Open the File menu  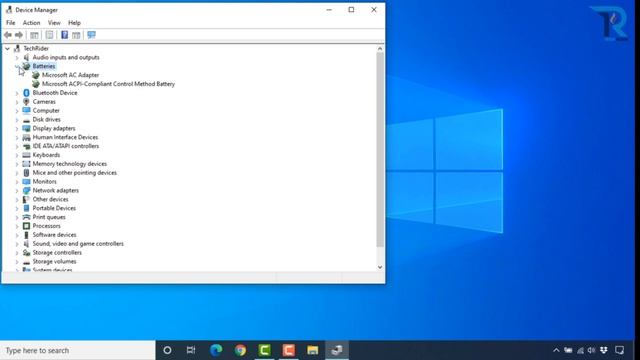click(x=11, y=23)
